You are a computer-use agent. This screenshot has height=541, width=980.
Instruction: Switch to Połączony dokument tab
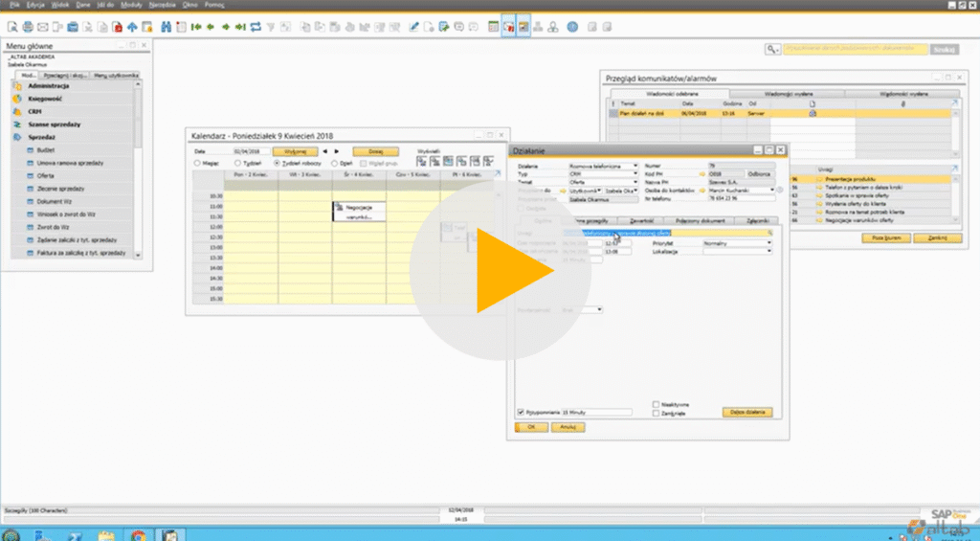700,221
